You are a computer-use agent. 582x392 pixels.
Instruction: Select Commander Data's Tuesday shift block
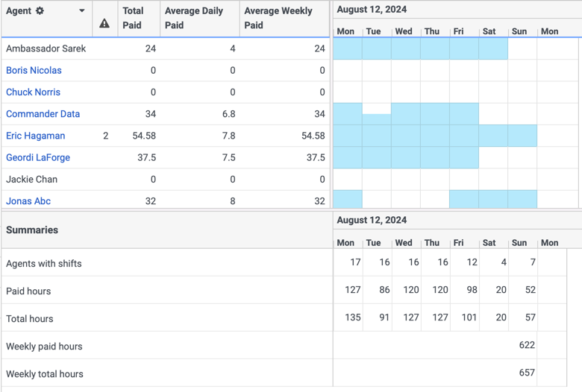coord(376,119)
